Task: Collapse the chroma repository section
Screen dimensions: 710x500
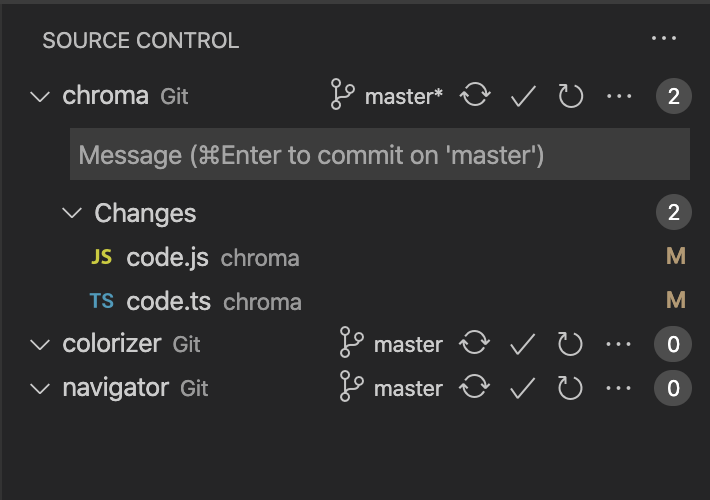Action: [40, 96]
